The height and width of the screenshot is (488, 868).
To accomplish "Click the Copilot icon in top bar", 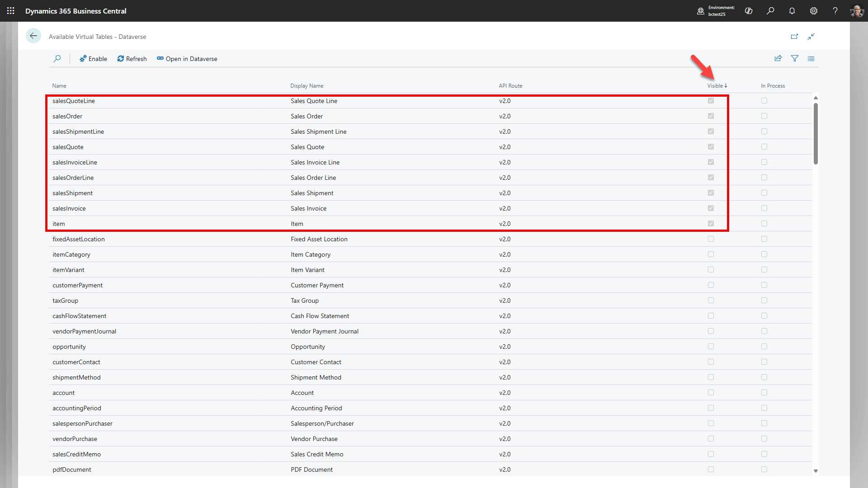I will coord(749,11).
